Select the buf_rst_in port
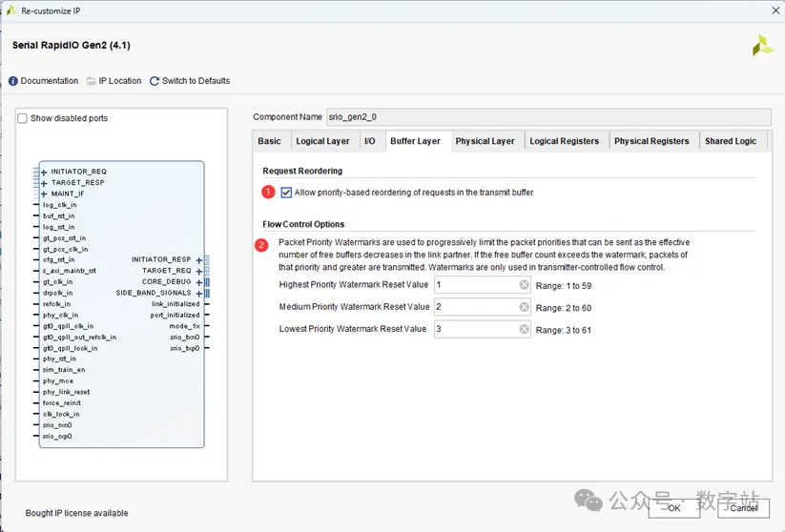The image size is (785, 532). click(x=58, y=216)
